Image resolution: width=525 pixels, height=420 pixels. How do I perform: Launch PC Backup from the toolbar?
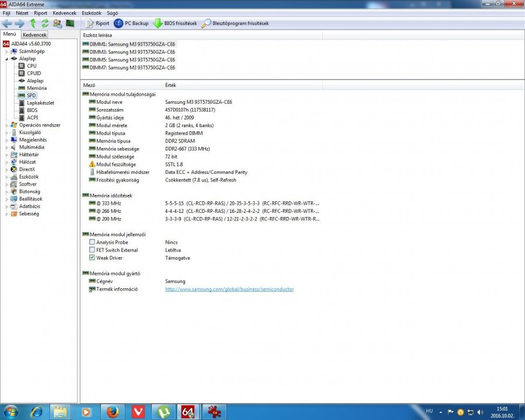point(131,23)
